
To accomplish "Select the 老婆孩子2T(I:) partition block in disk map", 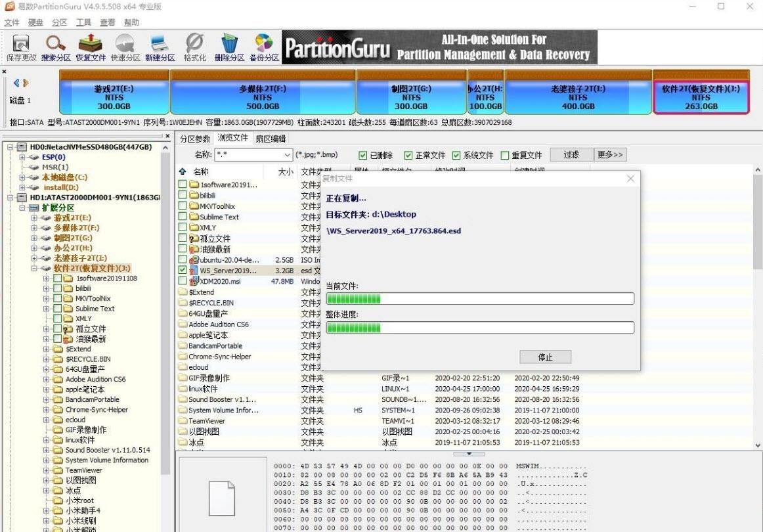I will click(578, 92).
